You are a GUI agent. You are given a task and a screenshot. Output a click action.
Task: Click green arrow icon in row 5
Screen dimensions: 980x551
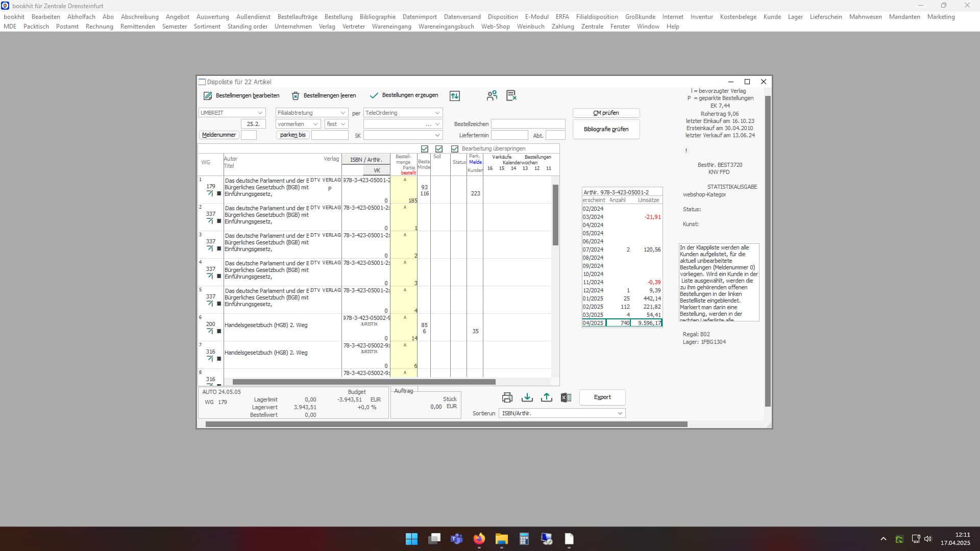click(210, 304)
